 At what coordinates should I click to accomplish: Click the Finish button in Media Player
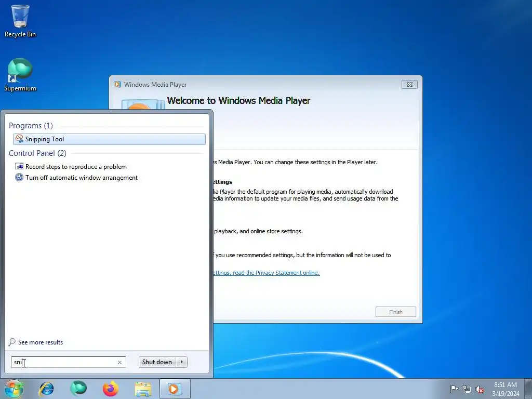coord(395,312)
